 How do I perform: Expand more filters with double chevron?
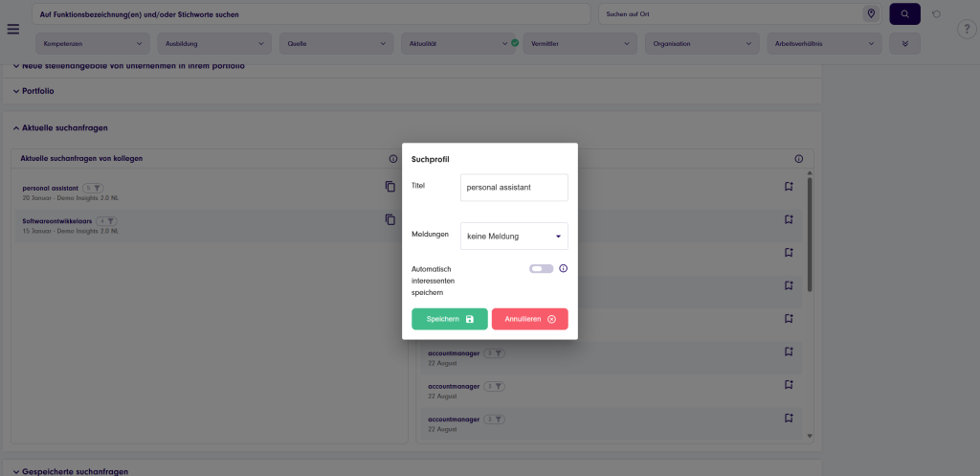click(904, 44)
